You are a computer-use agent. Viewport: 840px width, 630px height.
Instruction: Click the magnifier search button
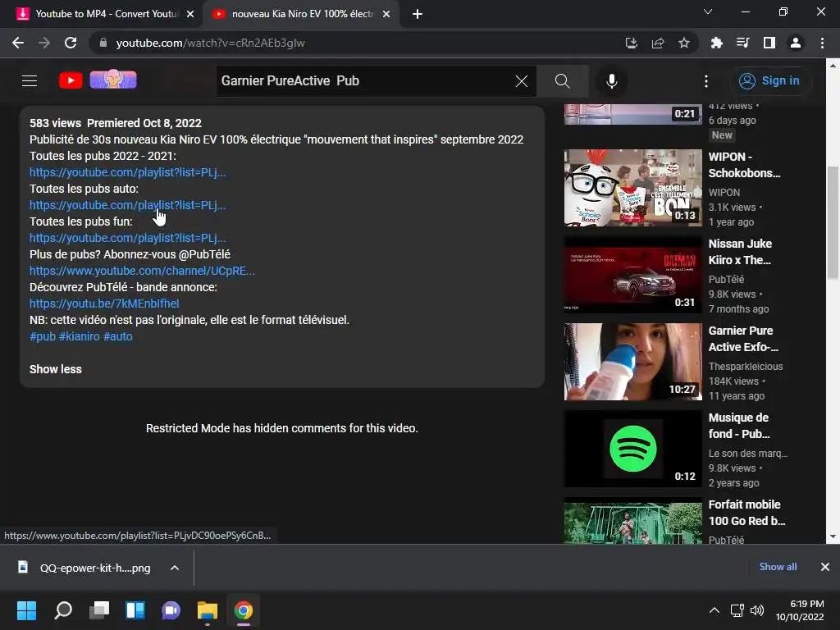tap(563, 81)
